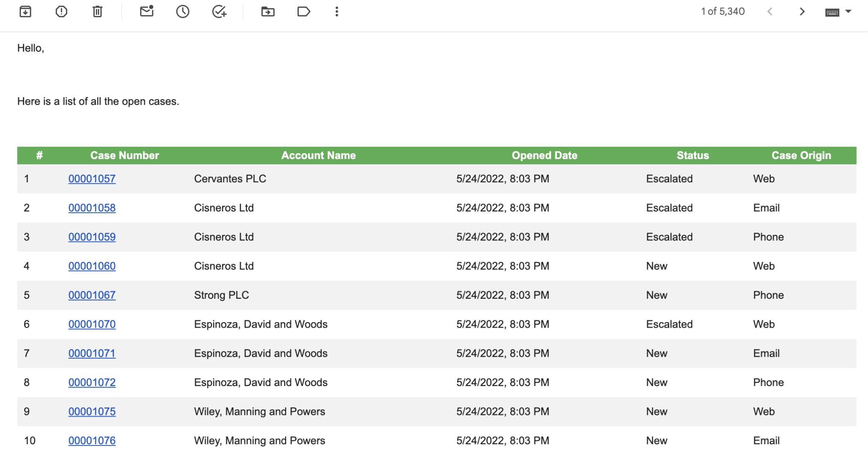Navigate to the newer email
The width and height of the screenshot is (868, 459).
click(769, 11)
